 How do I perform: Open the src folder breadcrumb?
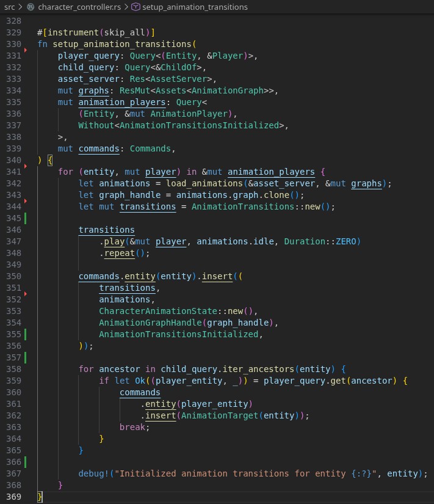[9, 7]
